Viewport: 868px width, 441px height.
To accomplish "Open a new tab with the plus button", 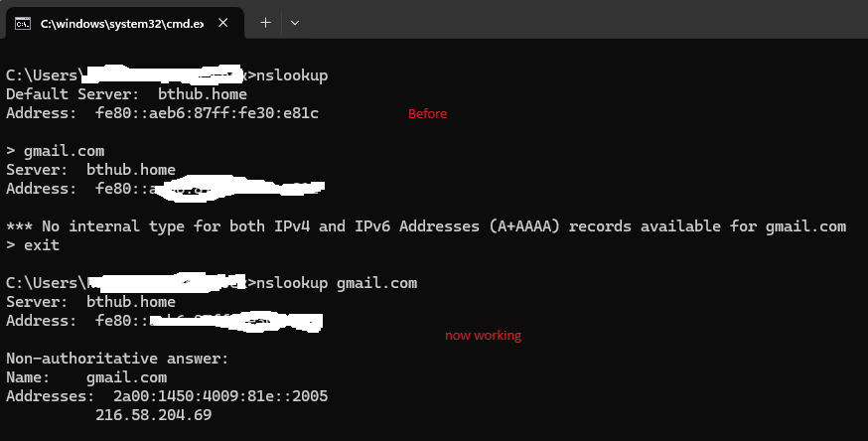I will (x=265, y=22).
